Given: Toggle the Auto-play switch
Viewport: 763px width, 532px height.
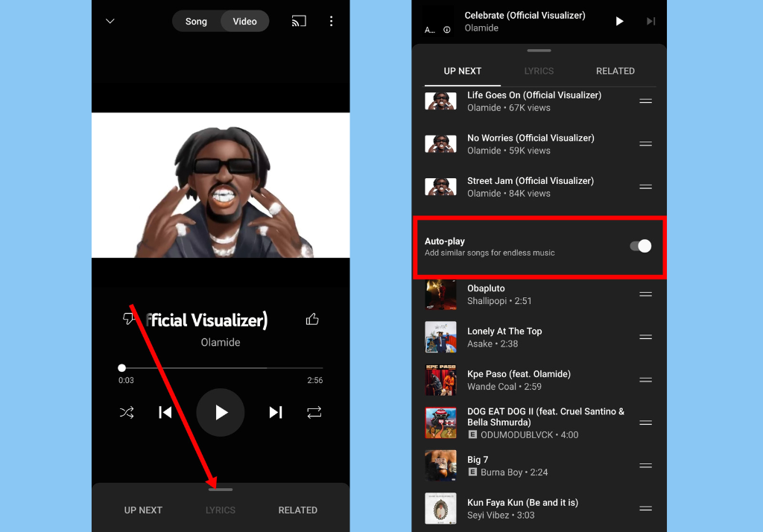Looking at the screenshot, I should [640, 247].
